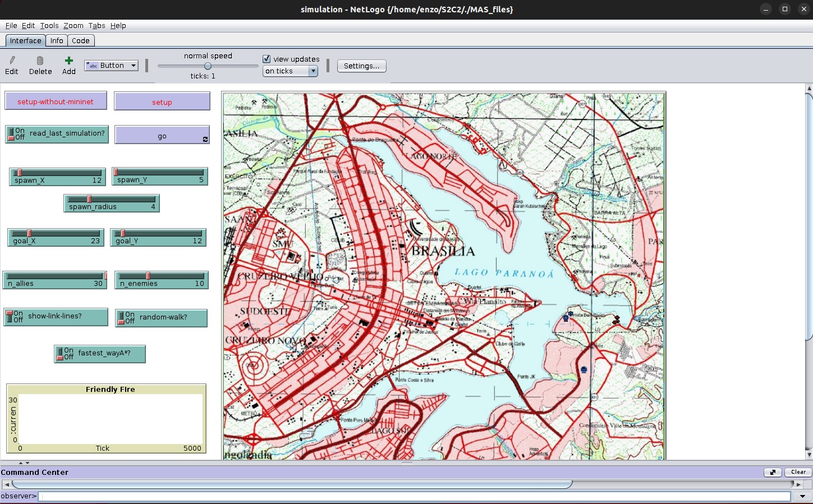Toggle the random-walk? switch
813x504 pixels.
(121, 318)
